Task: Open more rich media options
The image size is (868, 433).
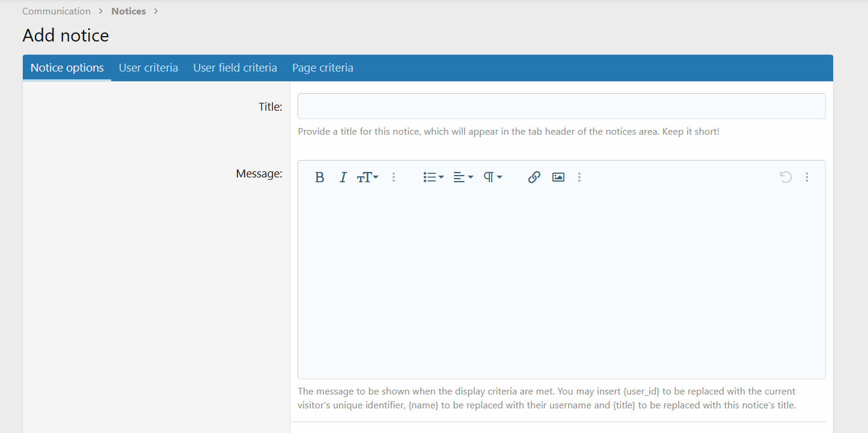Action: (579, 177)
